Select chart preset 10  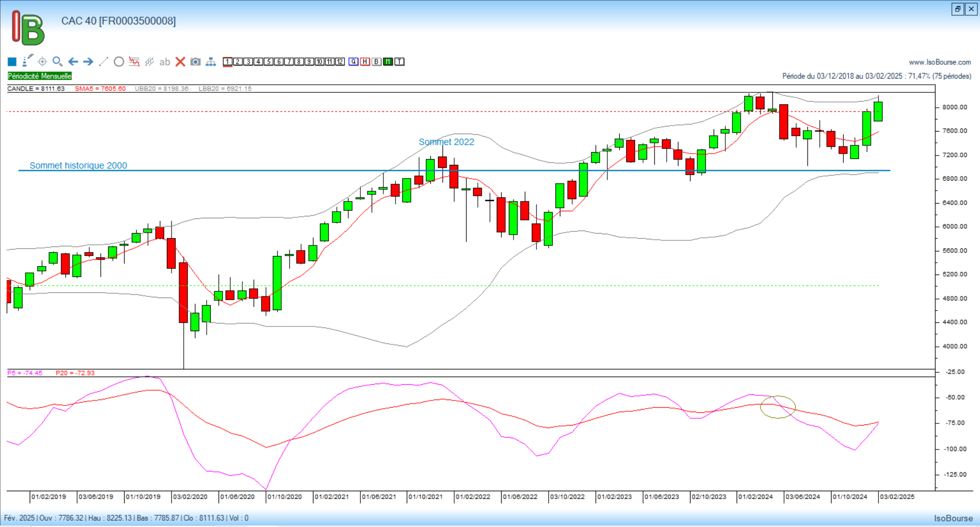click(x=320, y=62)
